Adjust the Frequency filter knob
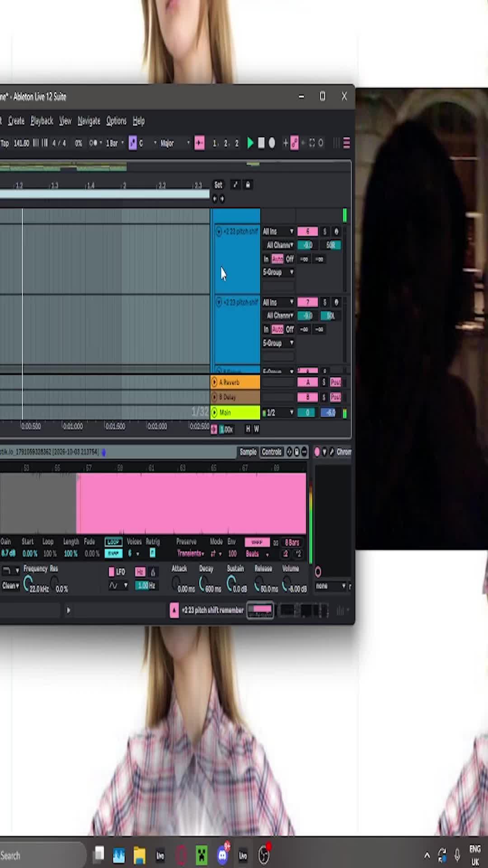488x868 pixels. (x=28, y=584)
